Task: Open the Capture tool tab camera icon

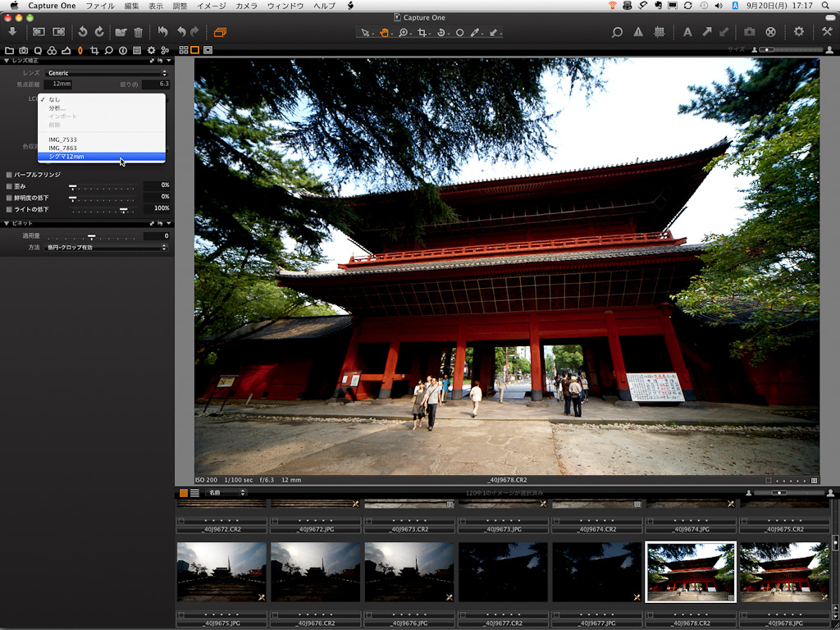Action: (23, 50)
